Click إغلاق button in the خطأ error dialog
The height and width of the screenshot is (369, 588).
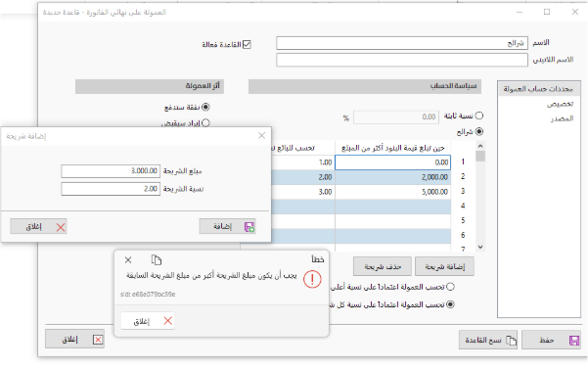point(148,321)
